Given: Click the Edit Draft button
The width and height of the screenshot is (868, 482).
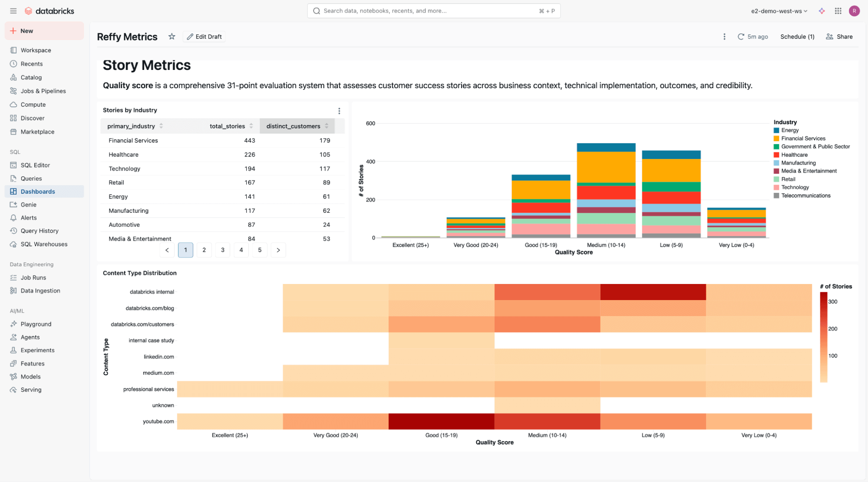Looking at the screenshot, I should pyautogui.click(x=204, y=37).
